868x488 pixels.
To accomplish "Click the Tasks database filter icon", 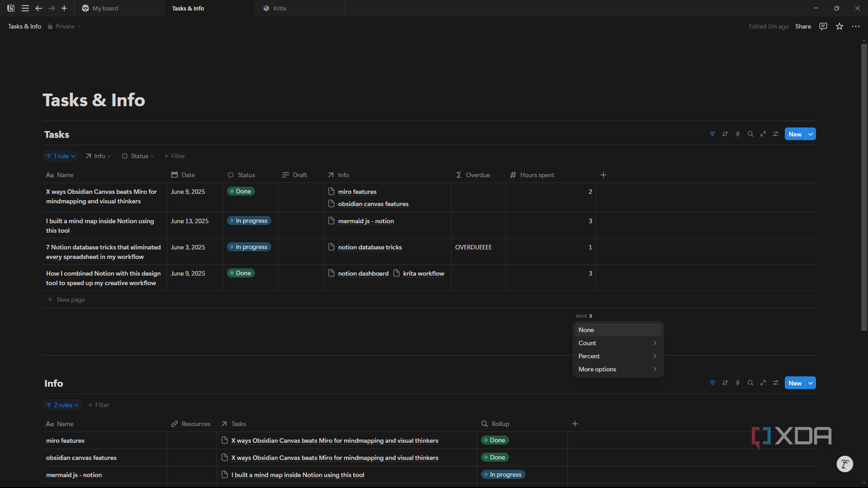I will tap(712, 134).
